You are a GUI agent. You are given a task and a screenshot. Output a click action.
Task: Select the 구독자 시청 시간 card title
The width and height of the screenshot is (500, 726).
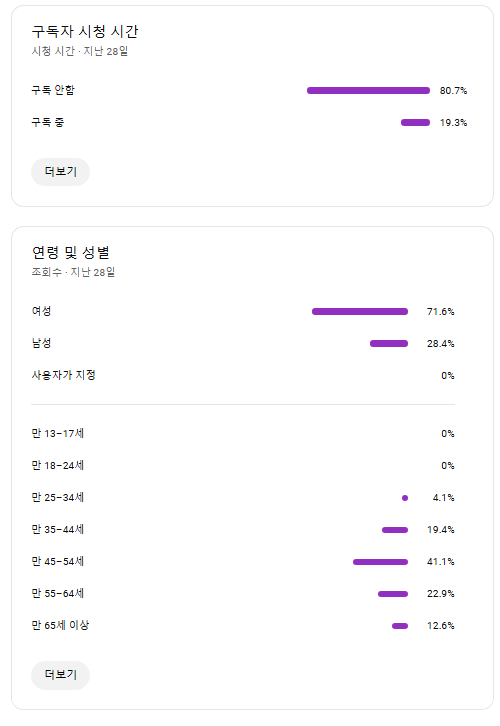pyautogui.click(x=85, y=31)
